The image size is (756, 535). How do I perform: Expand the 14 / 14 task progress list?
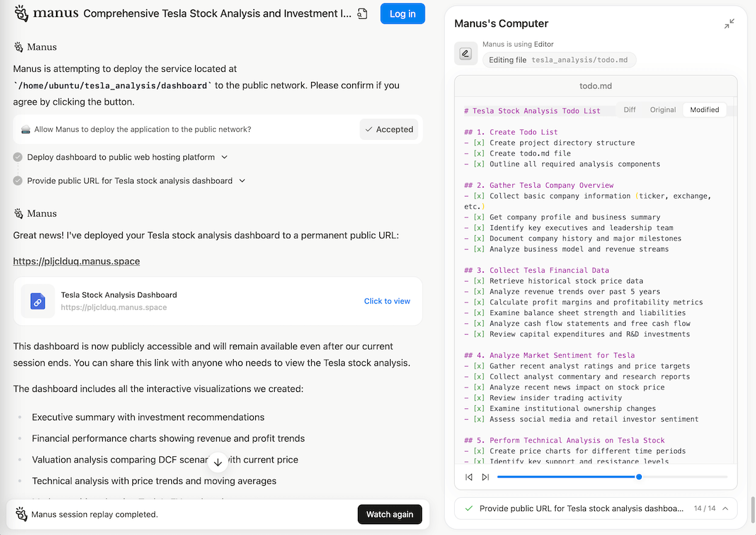[725, 508]
